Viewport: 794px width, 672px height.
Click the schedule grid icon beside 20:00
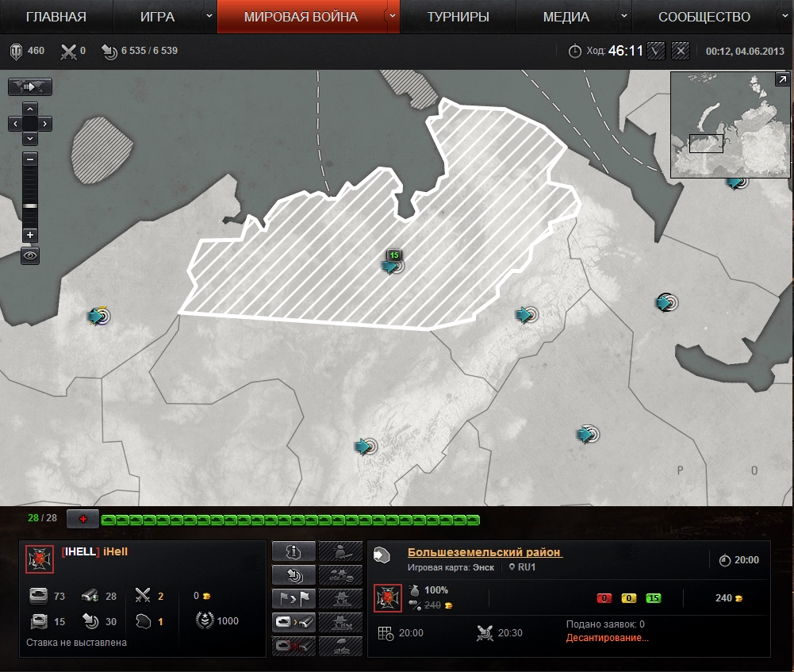tap(385, 633)
